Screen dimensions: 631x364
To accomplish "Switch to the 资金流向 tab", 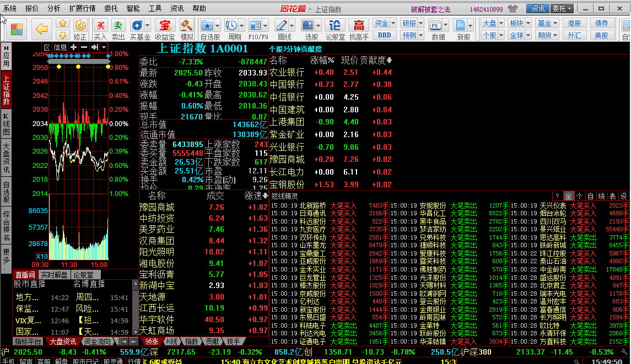I will point(97,341).
